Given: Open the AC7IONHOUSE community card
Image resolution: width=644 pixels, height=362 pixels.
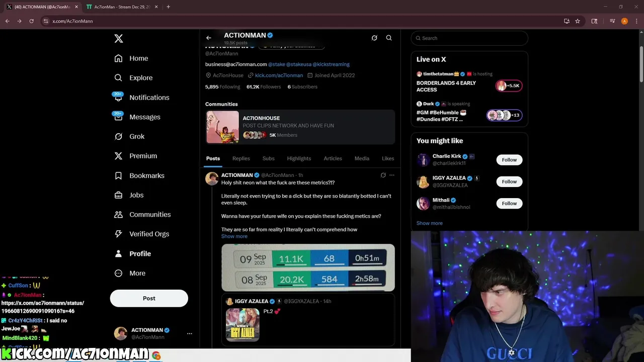Looking at the screenshot, I should point(300,127).
